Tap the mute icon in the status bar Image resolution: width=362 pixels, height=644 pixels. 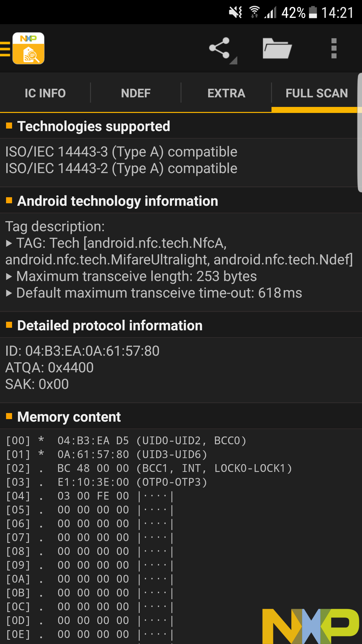236,11
